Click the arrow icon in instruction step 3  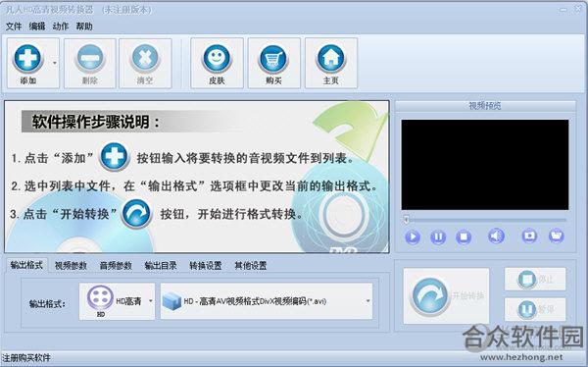(137, 213)
